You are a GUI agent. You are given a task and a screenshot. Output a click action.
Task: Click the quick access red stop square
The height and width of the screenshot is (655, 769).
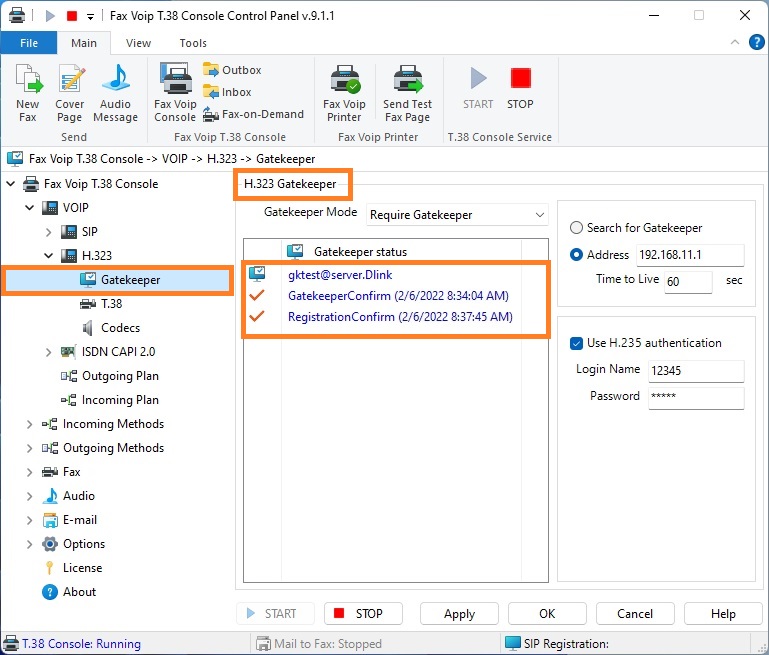coord(72,16)
